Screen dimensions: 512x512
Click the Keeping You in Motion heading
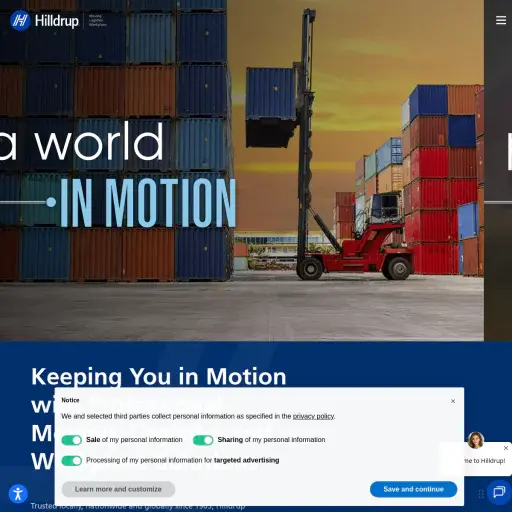click(x=159, y=377)
